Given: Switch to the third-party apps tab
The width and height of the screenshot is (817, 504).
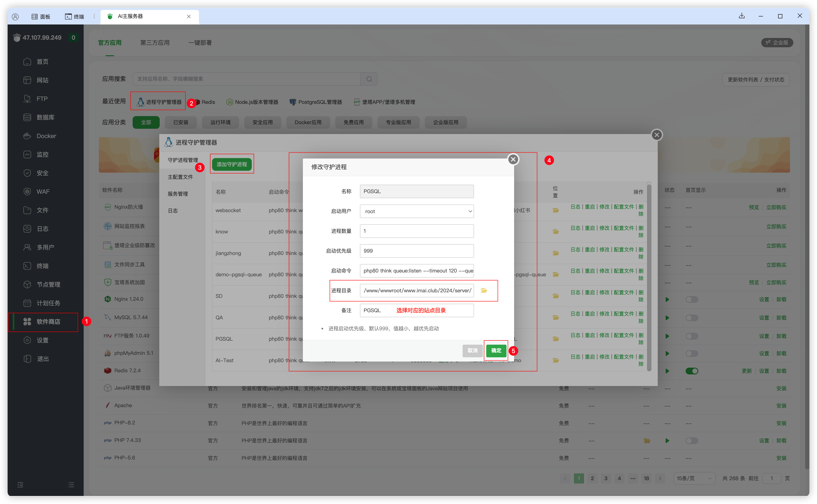Looking at the screenshot, I should point(155,43).
